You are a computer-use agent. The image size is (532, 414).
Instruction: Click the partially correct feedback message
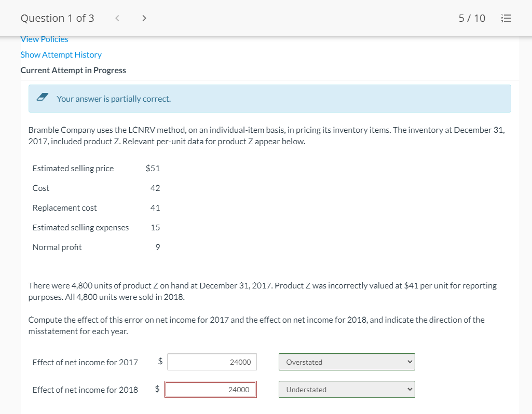pyautogui.click(x=114, y=99)
